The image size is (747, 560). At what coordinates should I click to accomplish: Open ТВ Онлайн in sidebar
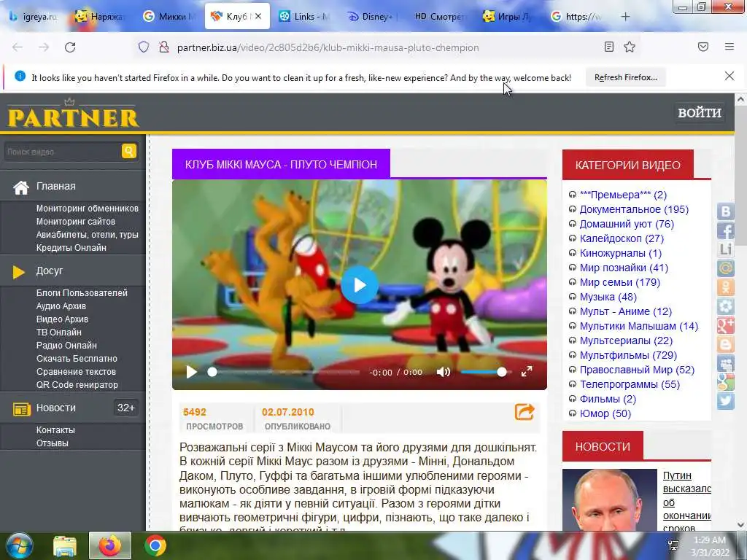click(x=58, y=332)
